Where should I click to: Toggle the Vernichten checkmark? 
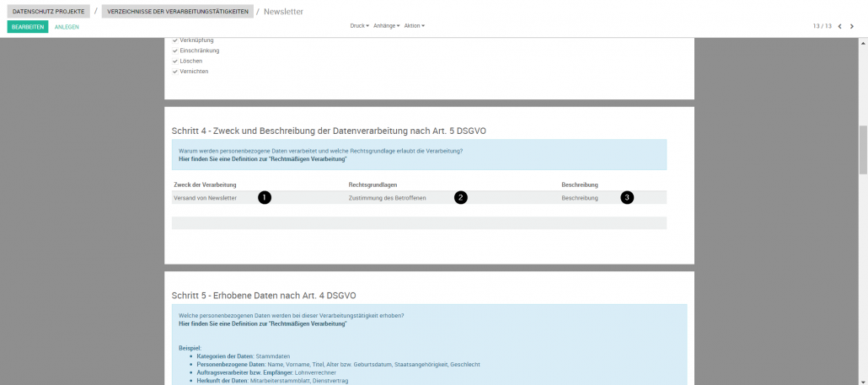pos(175,71)
